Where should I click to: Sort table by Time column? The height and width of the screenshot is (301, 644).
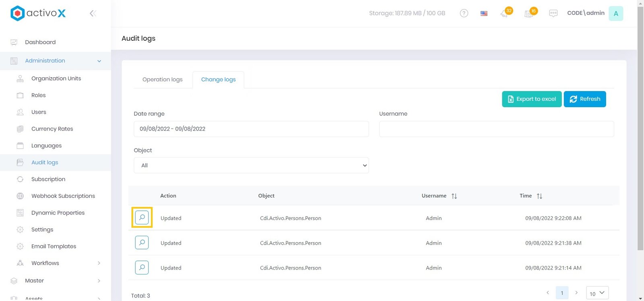539,196
